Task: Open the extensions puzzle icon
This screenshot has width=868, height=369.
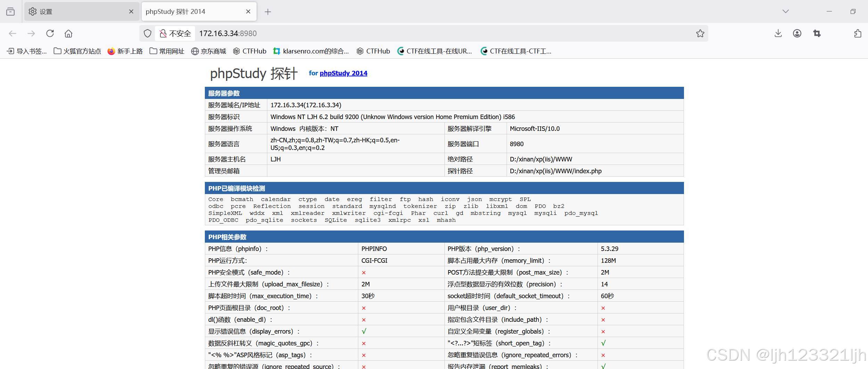Action: pyautogui.click(x=858, y=33)
